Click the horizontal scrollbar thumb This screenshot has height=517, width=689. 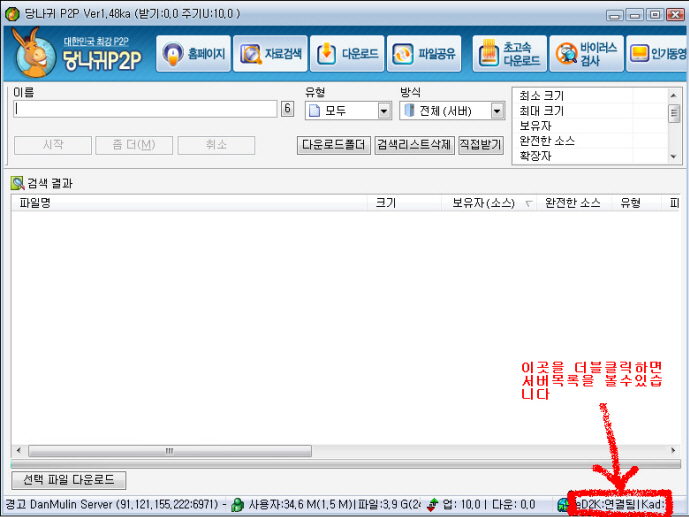tap(170, 451)
